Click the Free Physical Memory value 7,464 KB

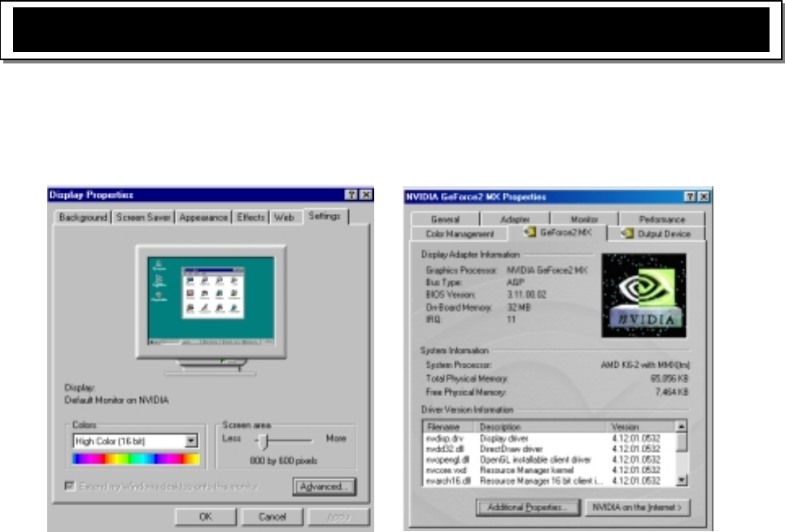point(672,392)
